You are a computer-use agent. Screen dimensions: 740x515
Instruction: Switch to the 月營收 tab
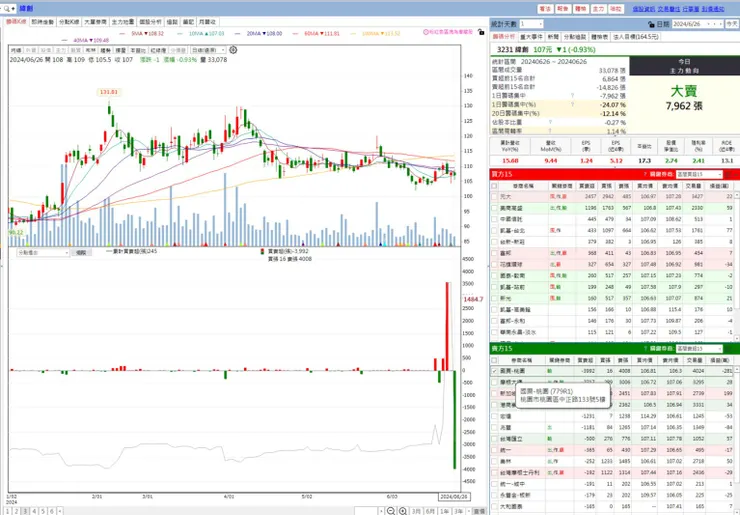207,22
